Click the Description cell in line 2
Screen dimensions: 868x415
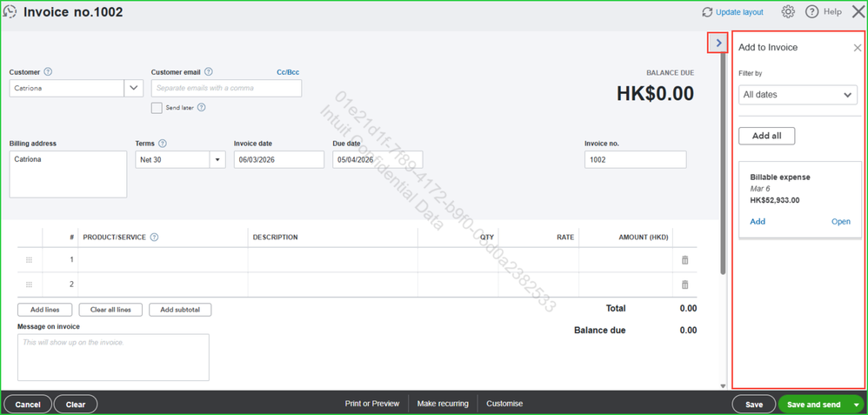[x=333, y=284]
